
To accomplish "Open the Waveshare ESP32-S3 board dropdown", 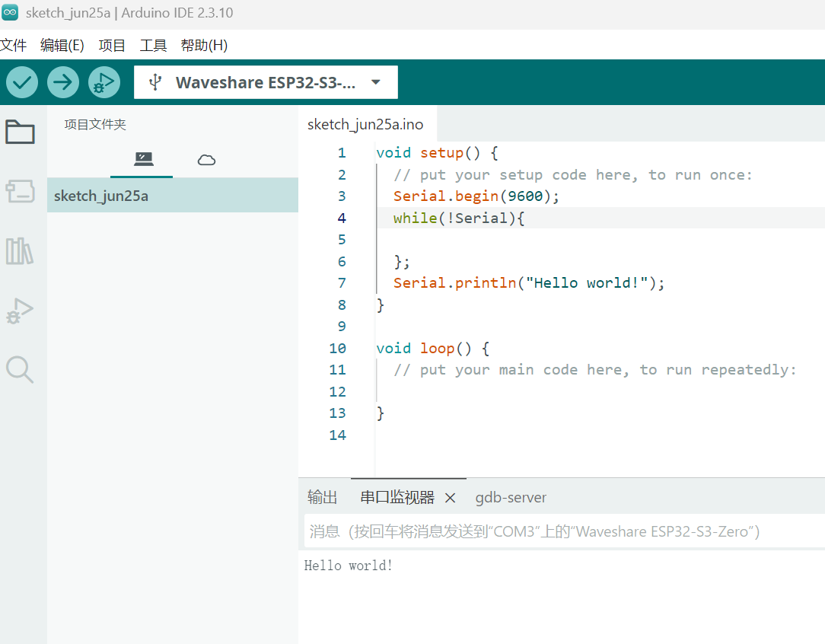I will (266, 82).
